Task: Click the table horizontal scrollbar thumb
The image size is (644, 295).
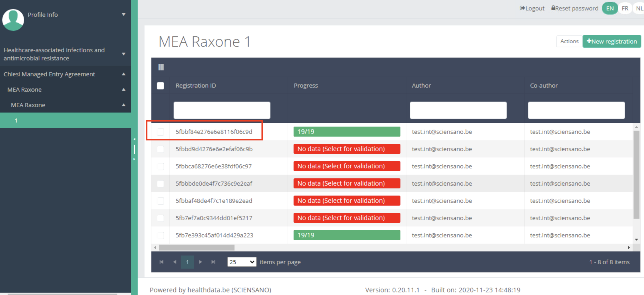Action: click(197, 248)
